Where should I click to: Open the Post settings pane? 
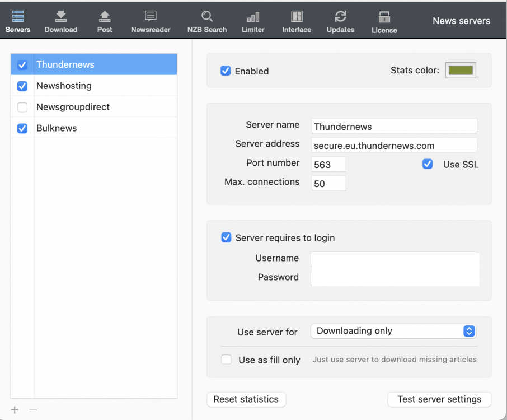105,22
